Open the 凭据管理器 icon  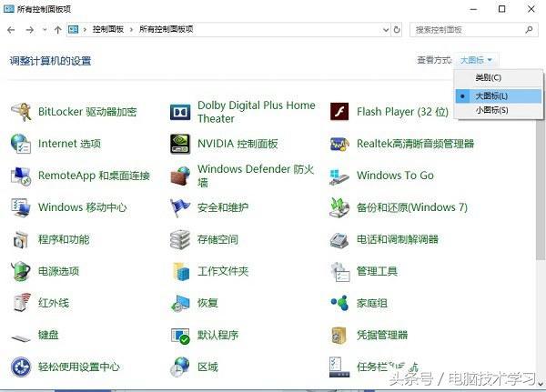tap(339, 336)
